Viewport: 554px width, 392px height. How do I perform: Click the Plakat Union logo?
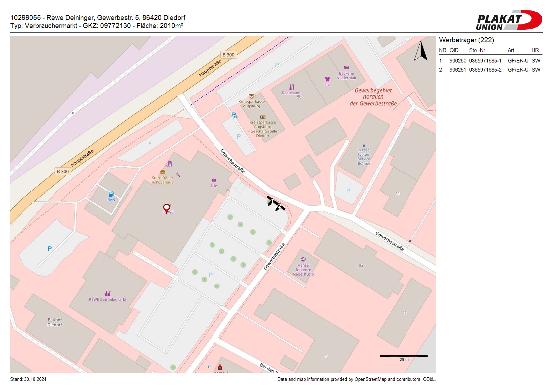click(x=509, y=20)
